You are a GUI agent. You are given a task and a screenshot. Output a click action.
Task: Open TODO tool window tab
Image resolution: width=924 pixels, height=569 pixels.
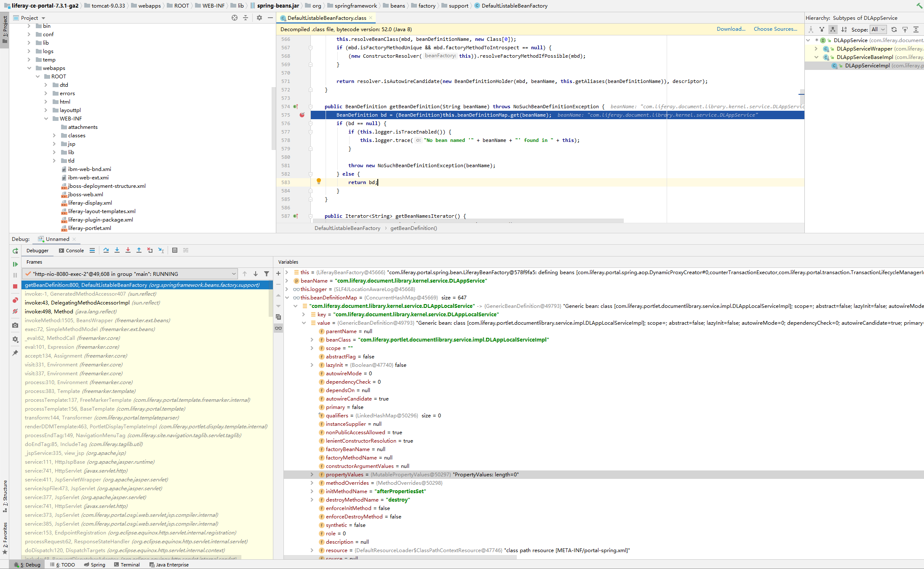tap(62, 565)
